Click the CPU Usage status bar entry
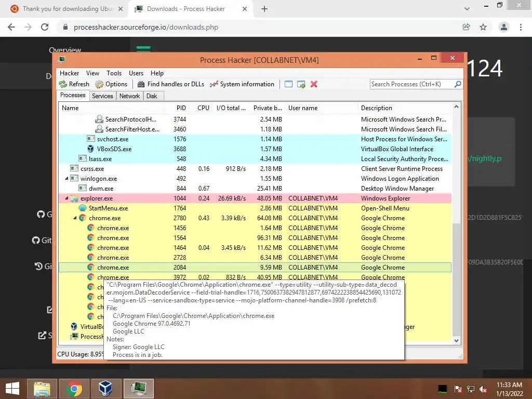Screen dimensions: 532x399 (81, 354)
